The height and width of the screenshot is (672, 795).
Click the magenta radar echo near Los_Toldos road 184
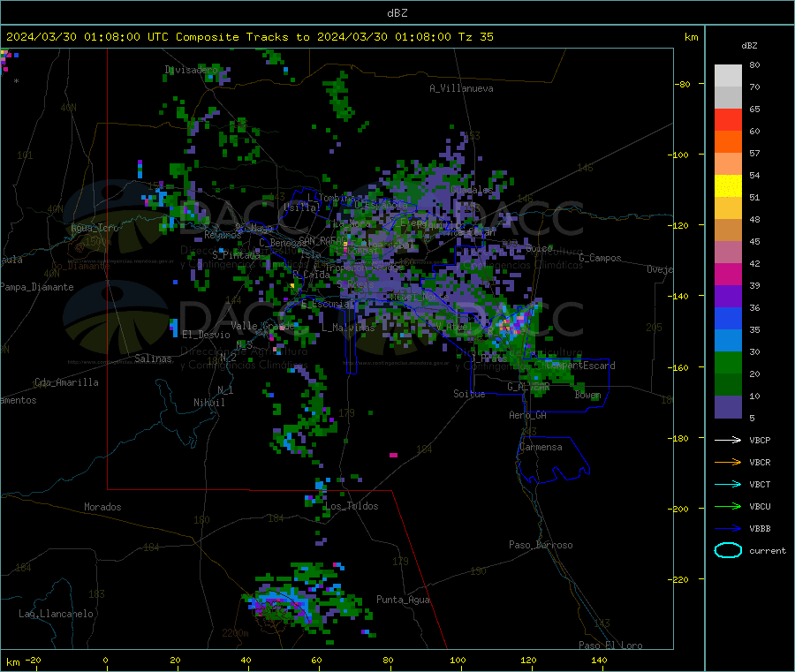393,455
